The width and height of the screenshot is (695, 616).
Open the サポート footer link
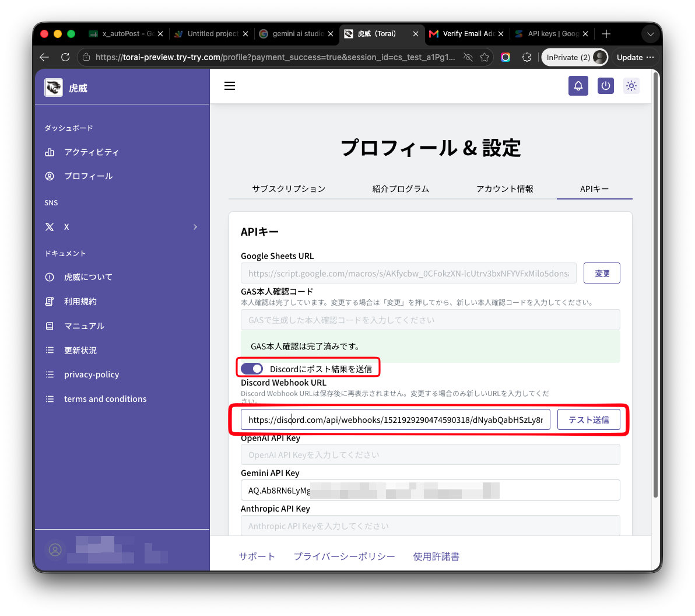tap(257, 556)
